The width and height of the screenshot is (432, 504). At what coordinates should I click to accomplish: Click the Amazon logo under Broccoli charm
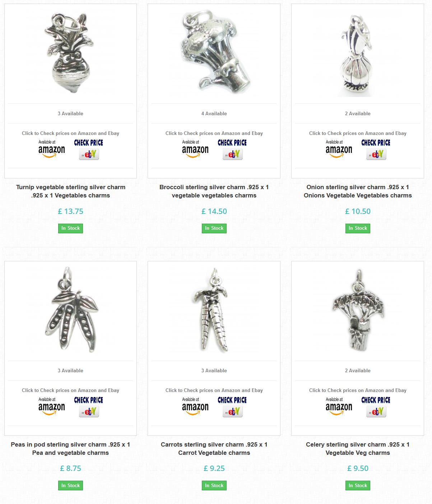pyautogui.click(x=195, y=149)
